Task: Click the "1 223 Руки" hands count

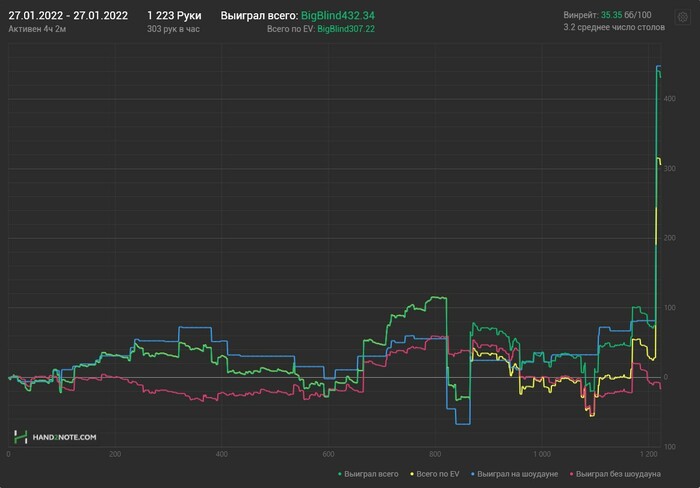Action: [174, 16]
